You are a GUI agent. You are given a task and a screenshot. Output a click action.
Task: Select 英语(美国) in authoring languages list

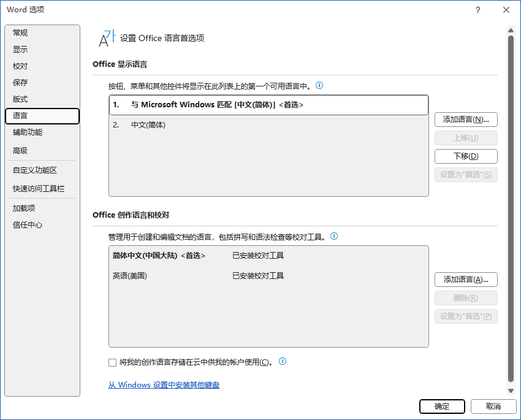pos(131,275)
